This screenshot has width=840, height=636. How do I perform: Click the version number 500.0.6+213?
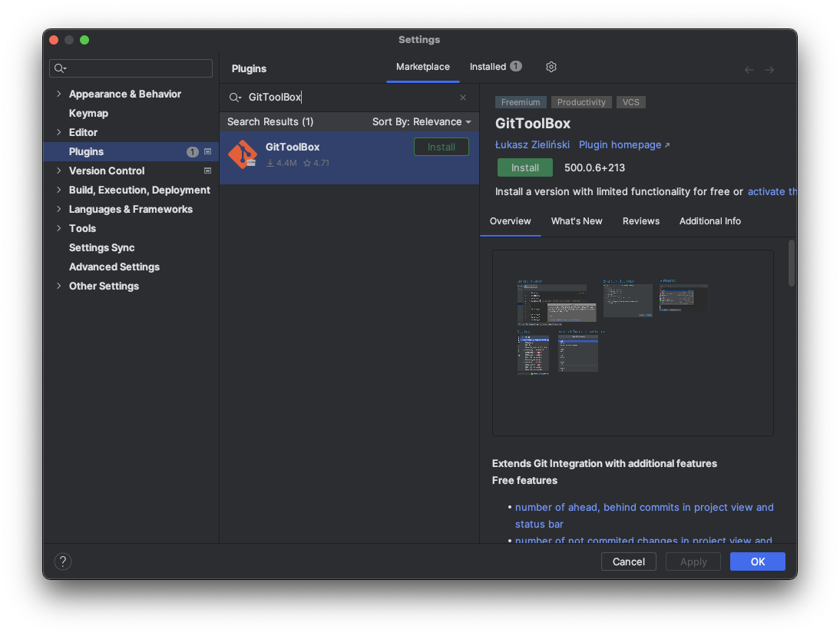(x=594, y=167)
